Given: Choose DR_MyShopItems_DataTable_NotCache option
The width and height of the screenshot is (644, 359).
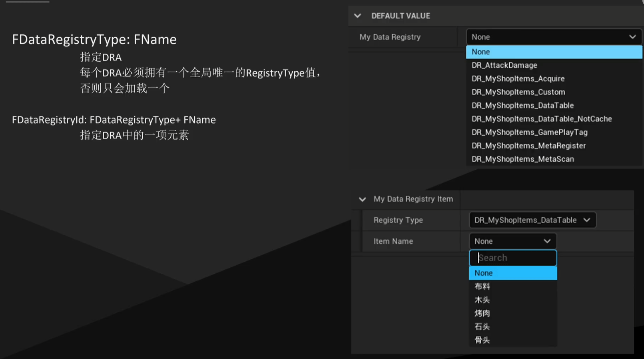Looking at the screenshot, I should 541,119.
